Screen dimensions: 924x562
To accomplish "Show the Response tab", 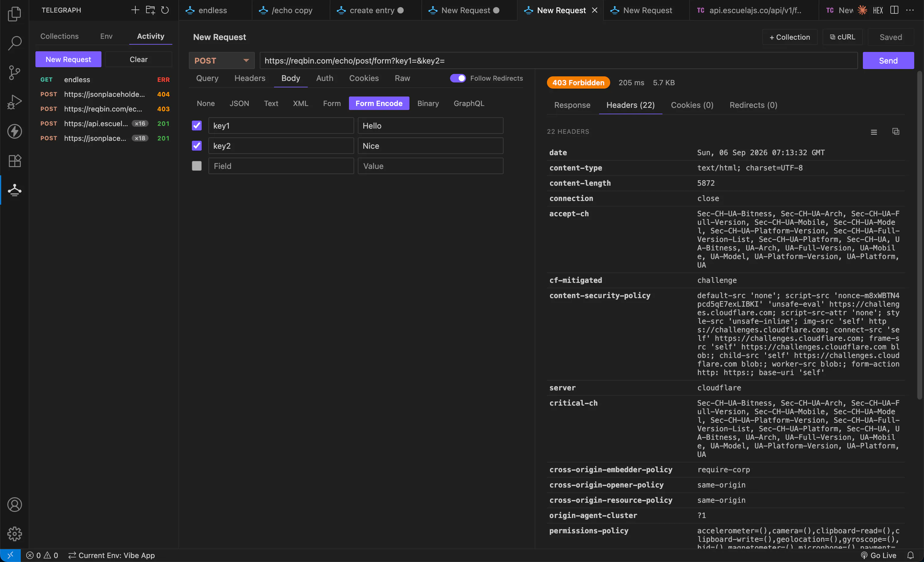I will [x=572, y=105].
